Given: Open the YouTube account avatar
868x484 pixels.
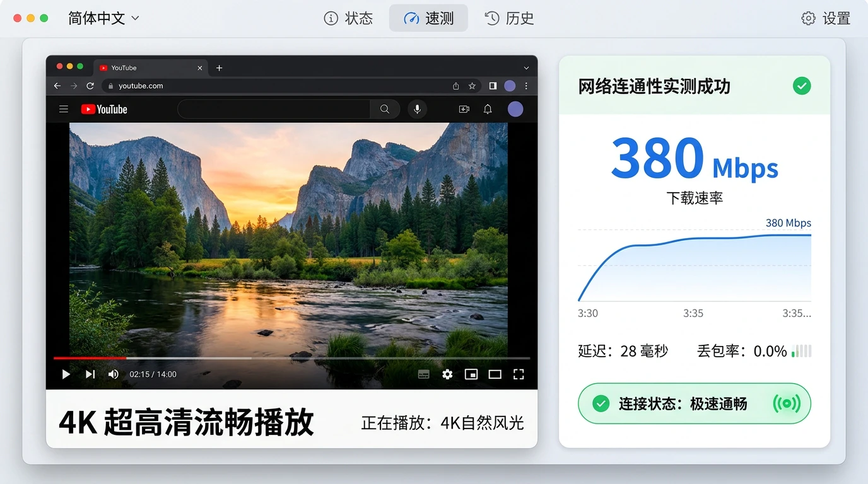Looking at the screenshot, I should click(x=515, y=109).
